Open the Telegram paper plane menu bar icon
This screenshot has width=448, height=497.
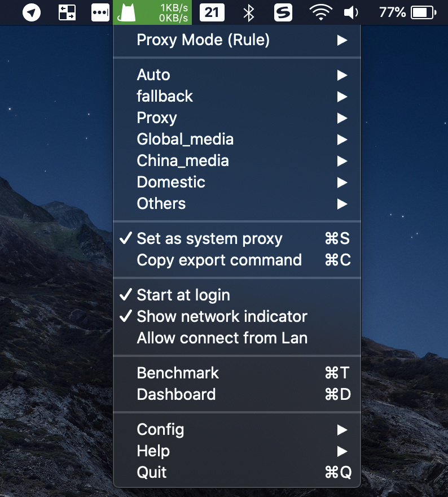click(x=32, y=12)
